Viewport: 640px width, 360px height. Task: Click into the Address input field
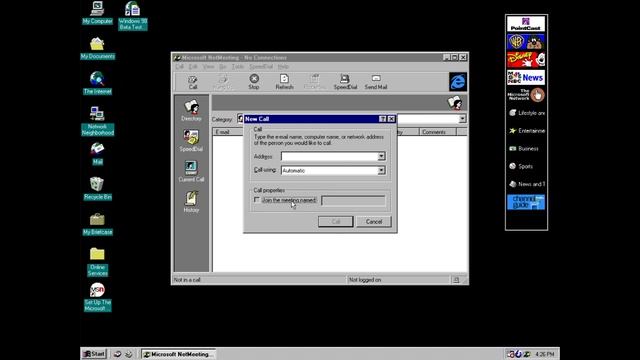click(x=329, y=156)
